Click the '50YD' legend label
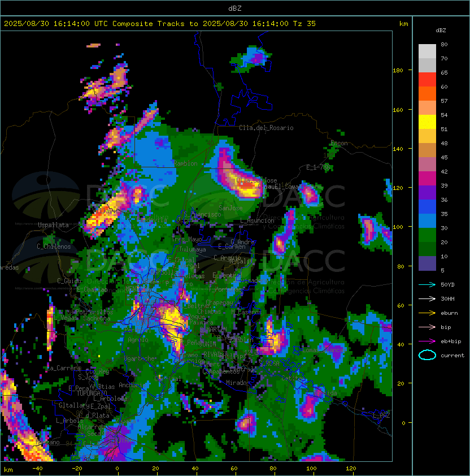Screen dimensions: 470x476 click(x=447, y=284)
